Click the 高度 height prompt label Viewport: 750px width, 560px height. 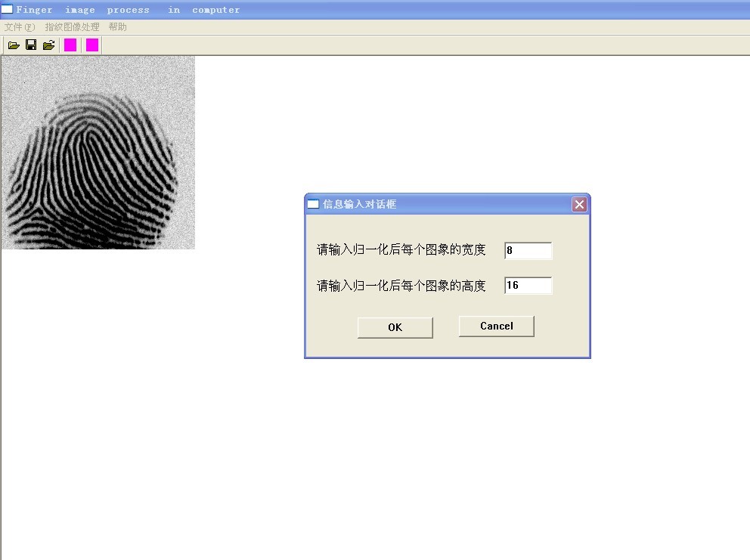click(x=401, y=286)
